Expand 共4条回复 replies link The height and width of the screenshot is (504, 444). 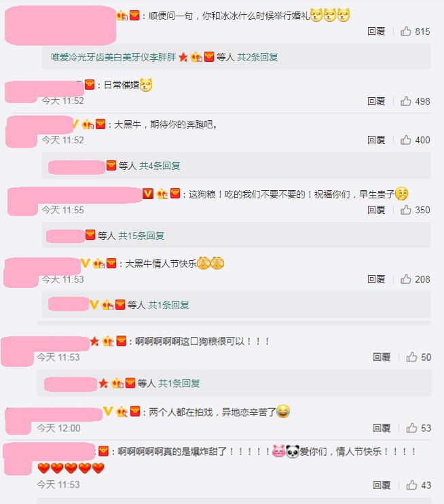pos(160,166)
